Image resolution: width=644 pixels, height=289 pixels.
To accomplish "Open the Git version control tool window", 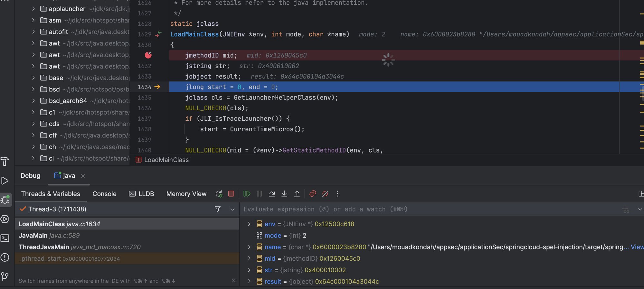I will 5,276.
